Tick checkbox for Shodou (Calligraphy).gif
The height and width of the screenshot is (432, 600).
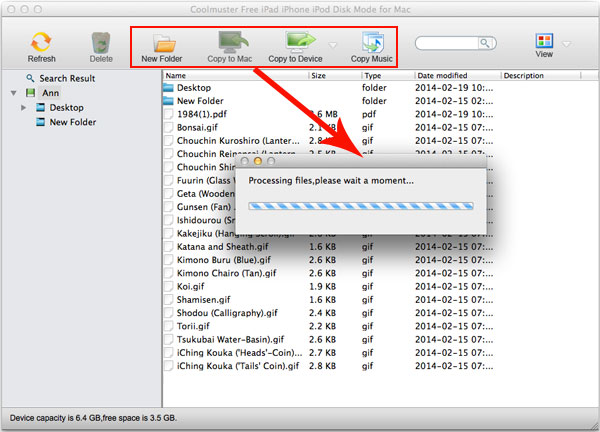(168, 313)
